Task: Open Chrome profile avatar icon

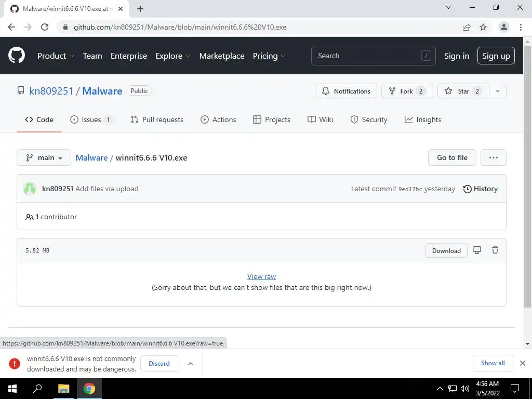Action: pos(504,27)
